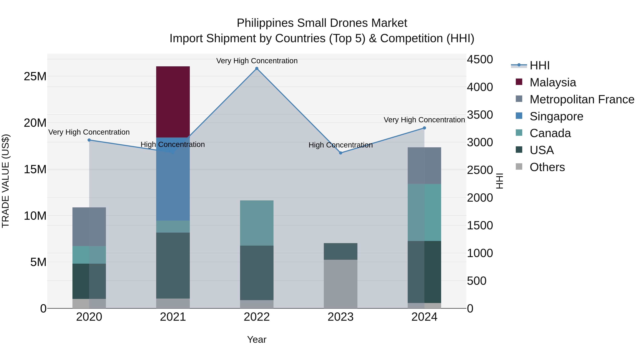Click the chart title 'Philippines Small Drones Market'

click(322, 23)
